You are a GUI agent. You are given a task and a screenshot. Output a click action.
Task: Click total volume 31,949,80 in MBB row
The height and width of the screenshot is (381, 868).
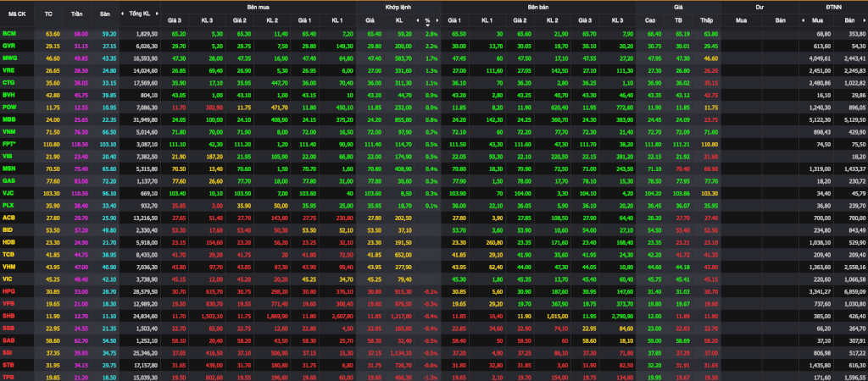point(147,119)
